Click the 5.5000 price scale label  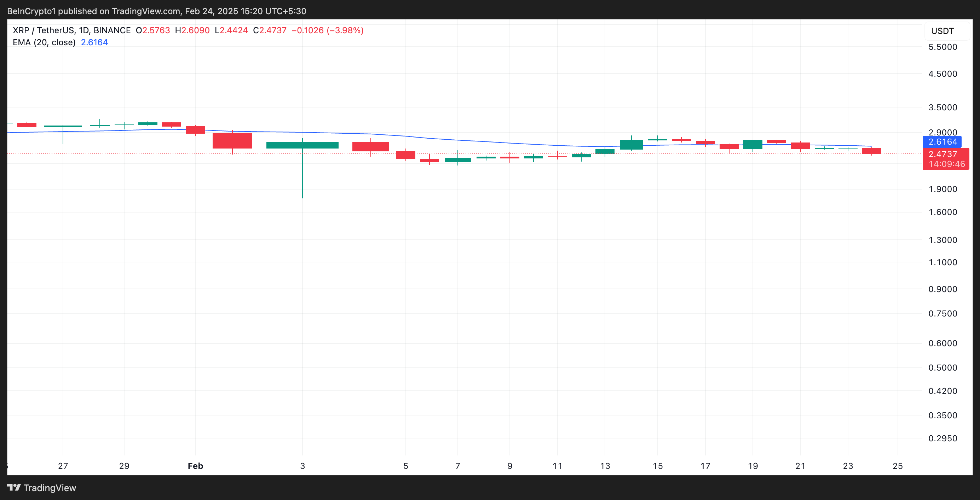tap(942, 47)
